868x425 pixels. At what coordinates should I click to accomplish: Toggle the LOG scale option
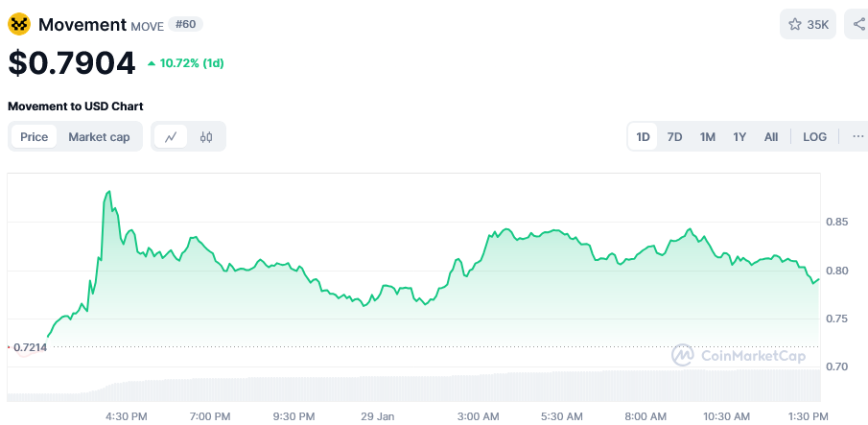point(815,136)
